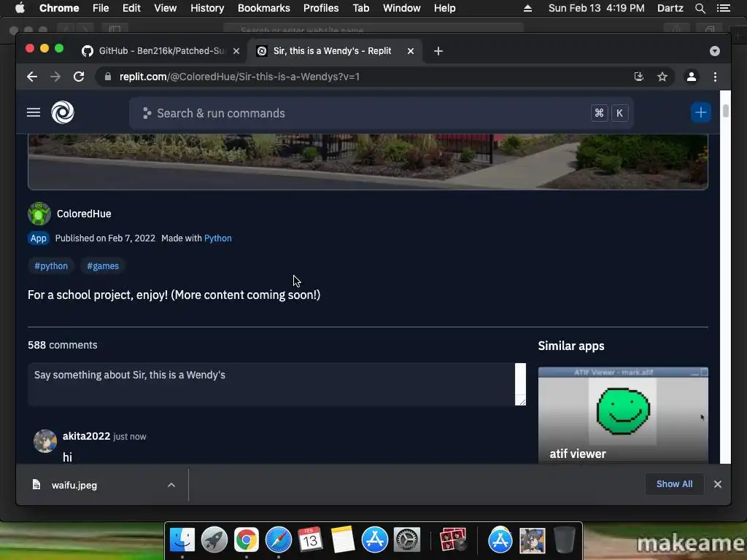747x560 pixels.
Task: Open a new tab with plus button
Action: coord(438,51)
